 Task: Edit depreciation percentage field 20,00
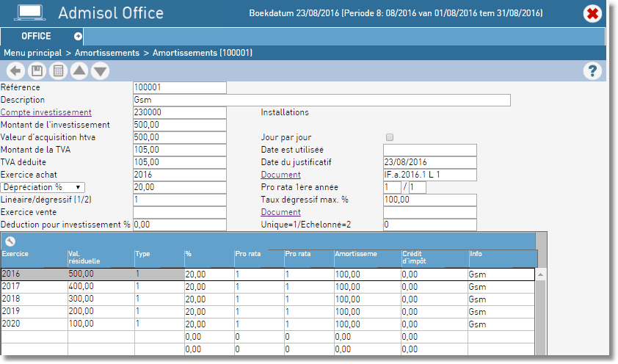coord(180,187)
